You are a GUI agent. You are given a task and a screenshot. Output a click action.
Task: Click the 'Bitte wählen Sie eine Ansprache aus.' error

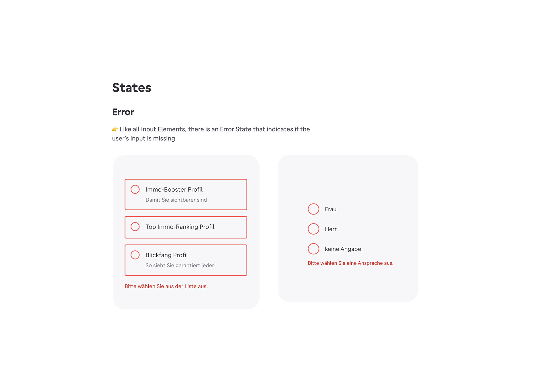[350, 263]
